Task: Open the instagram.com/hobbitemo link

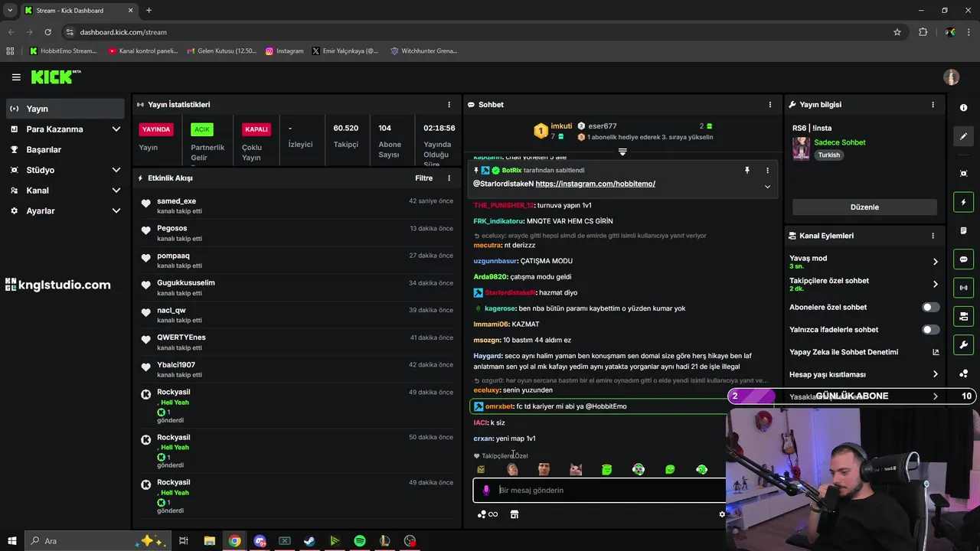Action: point(595,184)
